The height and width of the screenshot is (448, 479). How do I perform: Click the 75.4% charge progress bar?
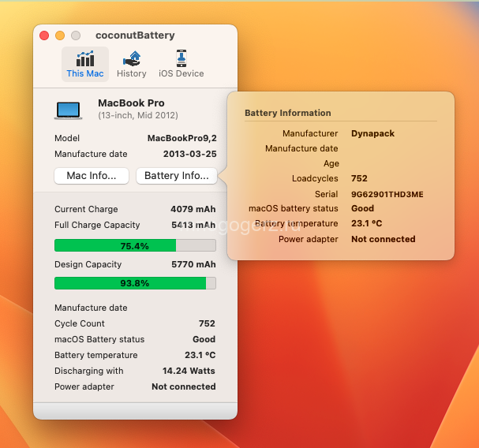pyautogui.click(x=135, y=245)
